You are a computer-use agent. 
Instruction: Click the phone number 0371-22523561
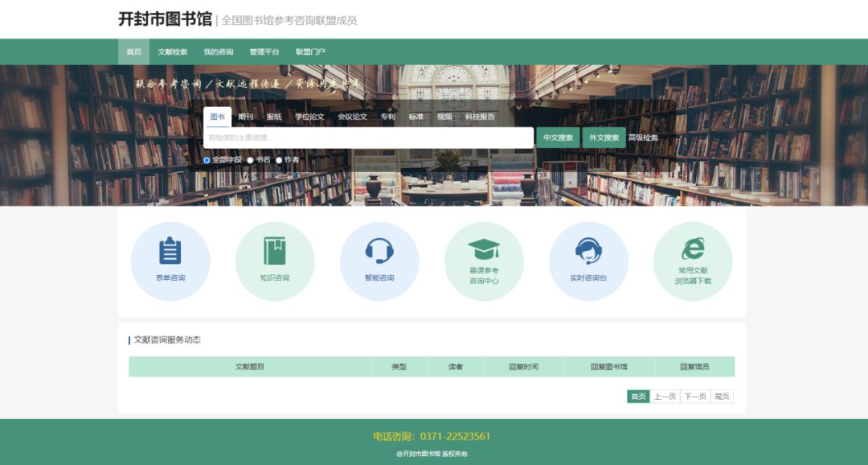coord(455,436)
